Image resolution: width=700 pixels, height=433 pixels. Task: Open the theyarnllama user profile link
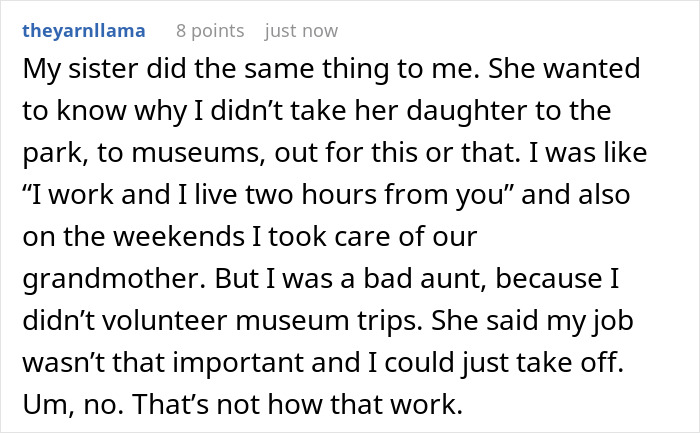[83, 31]
